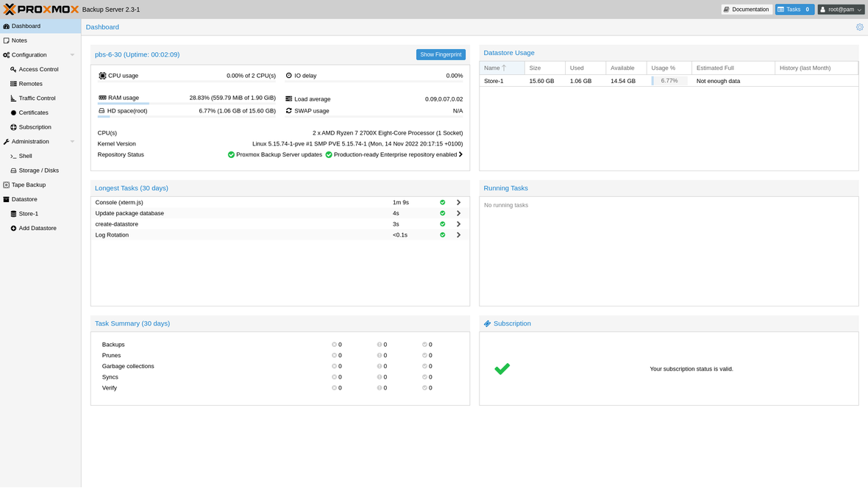The image size is (868, 488).
Task: Open the Store-1 datastore
Action: [x=28, y=213]
